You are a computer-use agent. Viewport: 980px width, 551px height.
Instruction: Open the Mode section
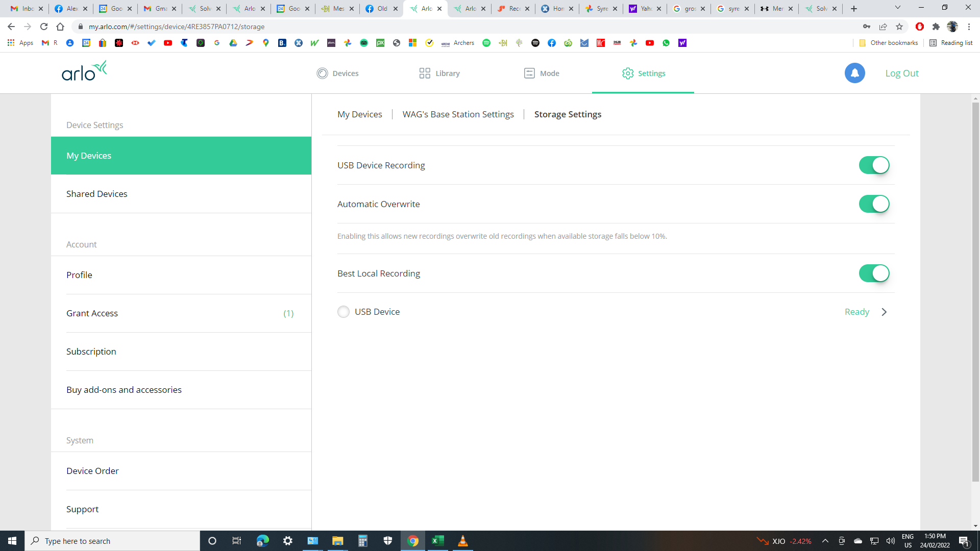[x=542, y=73]
